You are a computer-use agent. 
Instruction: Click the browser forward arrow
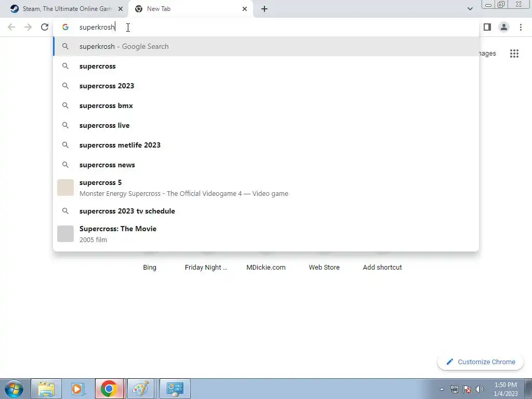pyautogui.click(x=28, y=27)
